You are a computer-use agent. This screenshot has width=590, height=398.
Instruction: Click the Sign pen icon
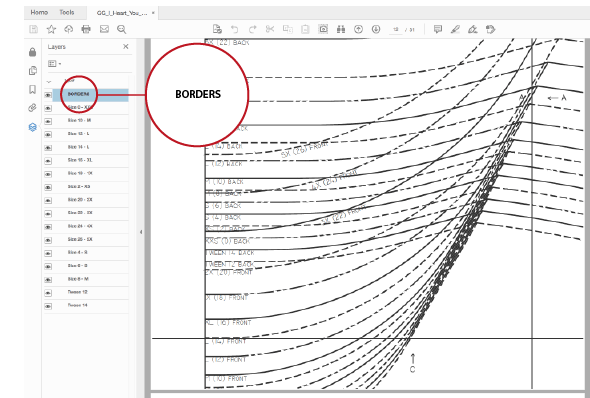click(x=473, y=29)
